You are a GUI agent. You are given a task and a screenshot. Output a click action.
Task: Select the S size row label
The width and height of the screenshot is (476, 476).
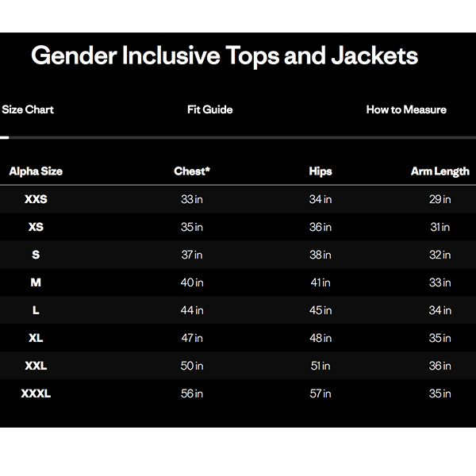(36, 255)
